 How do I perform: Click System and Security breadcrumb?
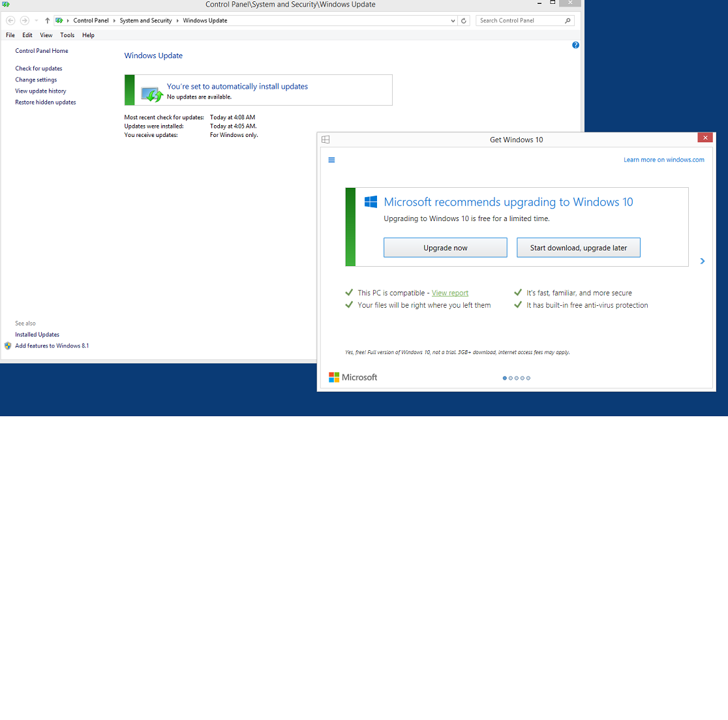pyautogui.click(x=145, y=20)
